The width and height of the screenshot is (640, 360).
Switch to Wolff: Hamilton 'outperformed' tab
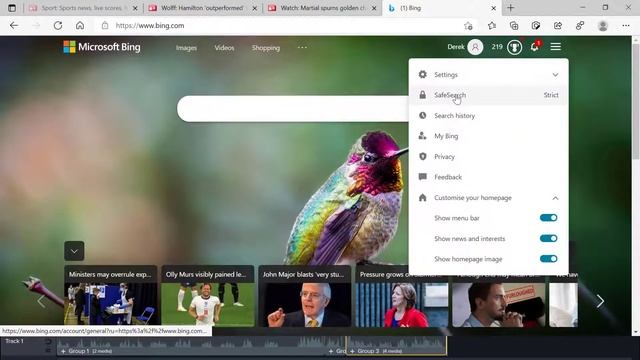pyautogui.click(x=202, y=8)
